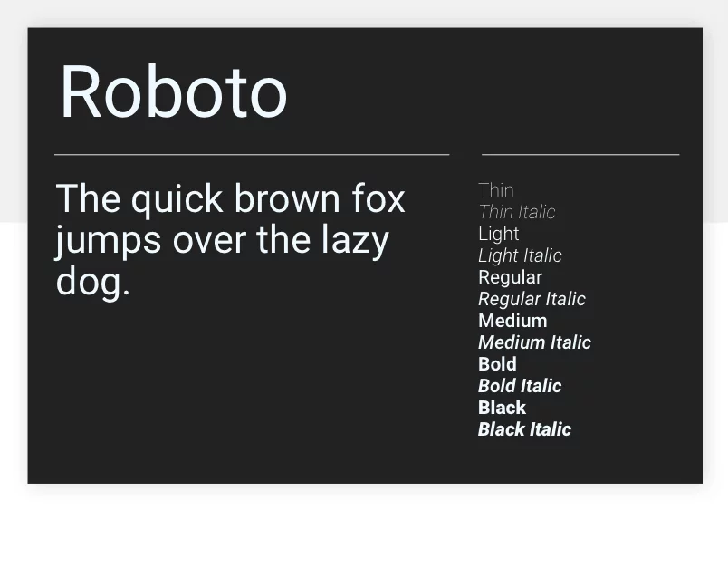
Task: Pick the Regular font weight
Action: tap(511, 277)
